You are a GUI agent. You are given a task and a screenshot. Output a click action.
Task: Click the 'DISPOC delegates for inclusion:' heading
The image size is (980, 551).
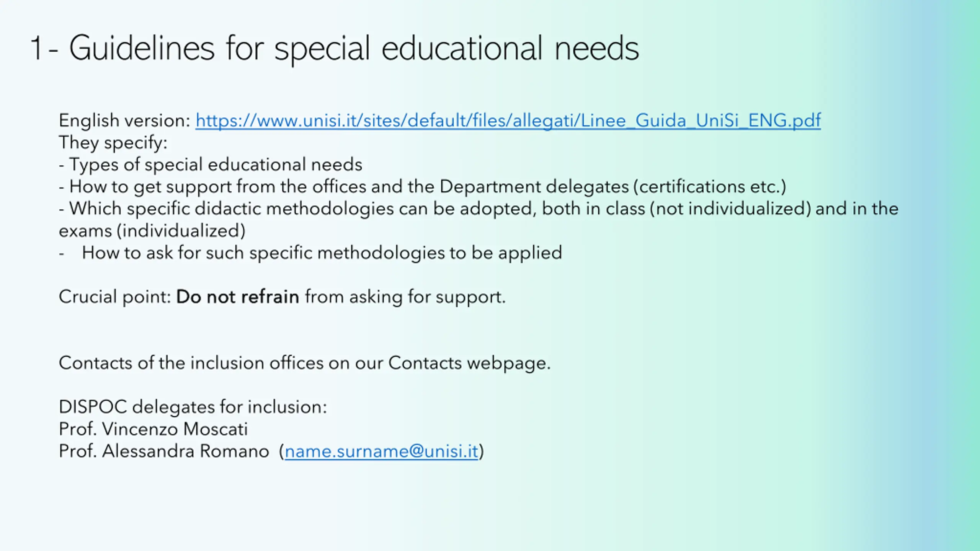tap(193, 407)
